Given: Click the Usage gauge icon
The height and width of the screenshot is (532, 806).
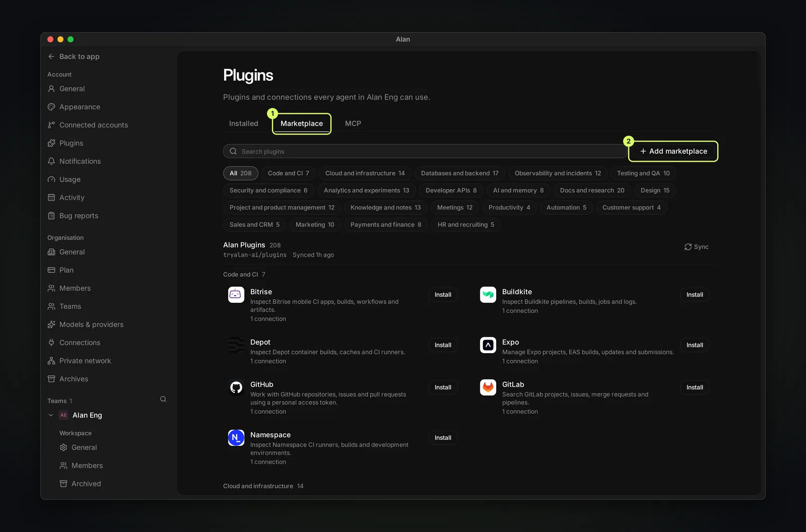Looking at the screenshot, I should [51, 179].
